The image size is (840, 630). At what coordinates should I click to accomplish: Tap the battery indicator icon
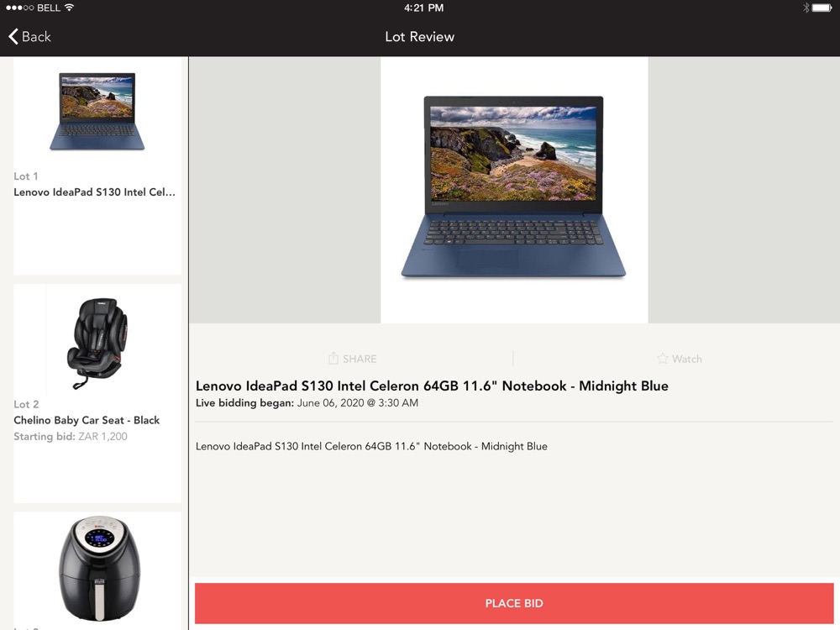coord(822,8)
